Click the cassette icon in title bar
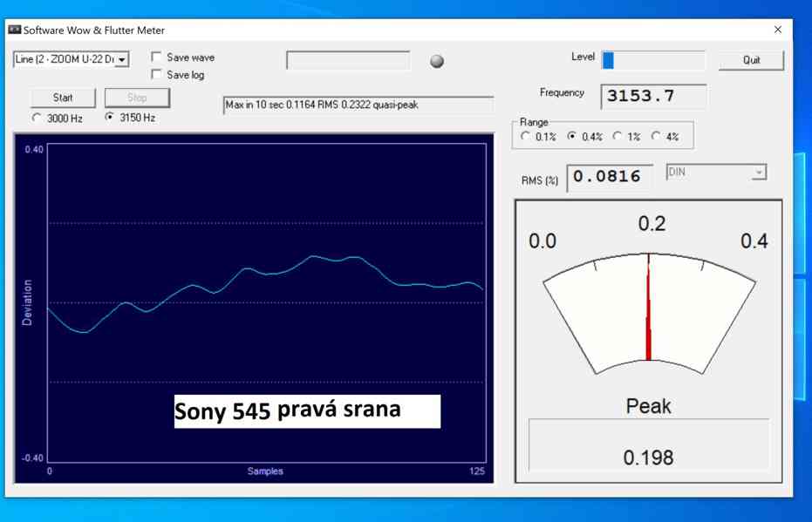The width and height of the screenshot is (812, 522). [x=14, y=30]
